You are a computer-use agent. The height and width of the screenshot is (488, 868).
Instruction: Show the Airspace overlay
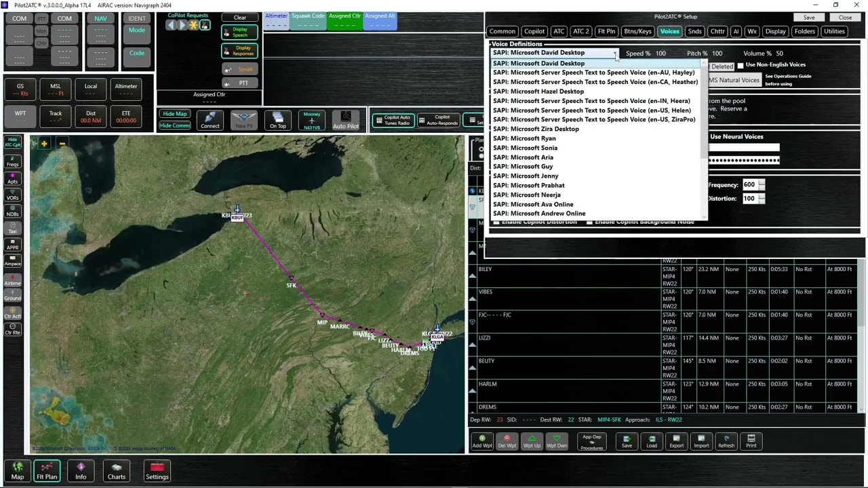[12, 260]
